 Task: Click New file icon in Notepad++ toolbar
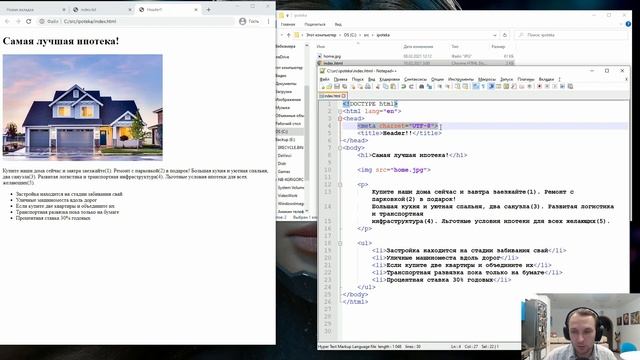coord(323,87)
